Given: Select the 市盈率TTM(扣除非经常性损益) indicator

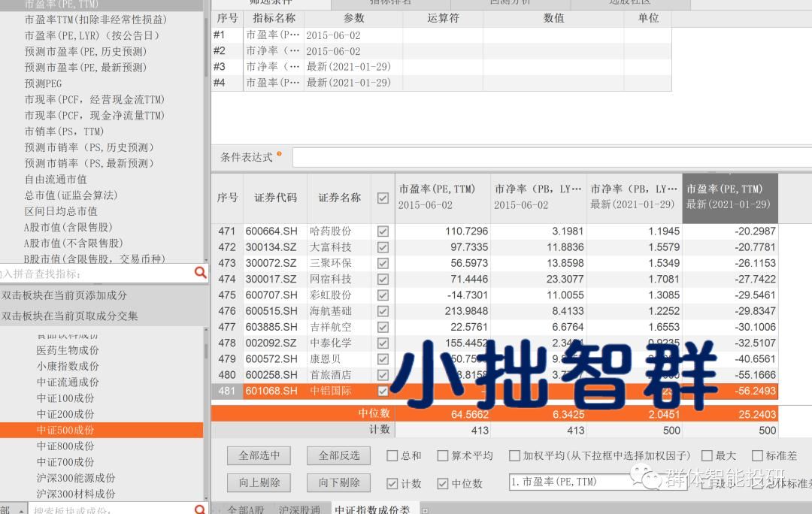Looking at the screenshot, I should pos(95,20).
